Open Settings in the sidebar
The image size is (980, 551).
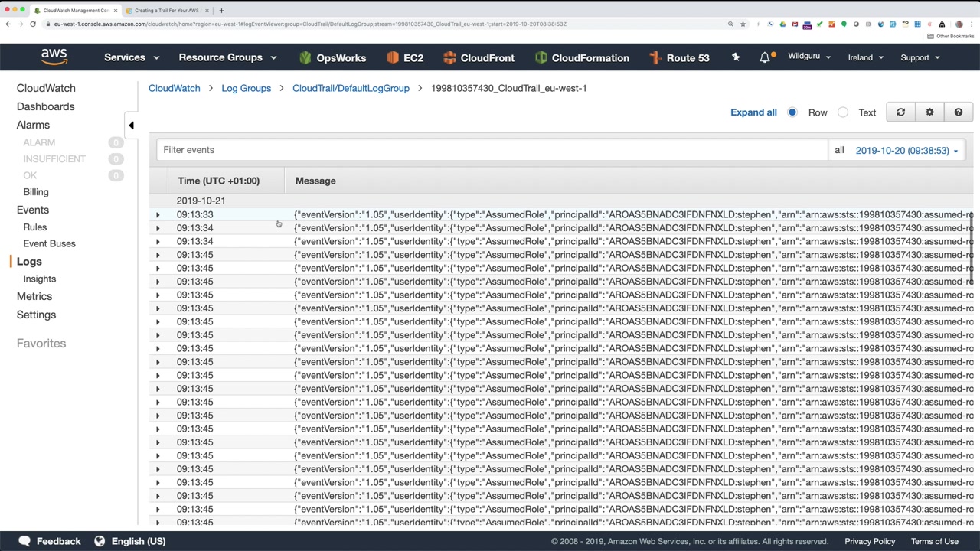(x=36, y=315)
